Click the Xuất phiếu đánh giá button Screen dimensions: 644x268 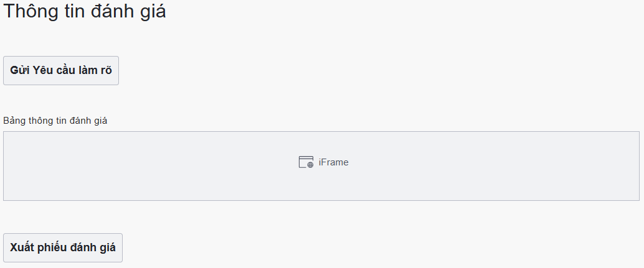[x=63, y=247]
